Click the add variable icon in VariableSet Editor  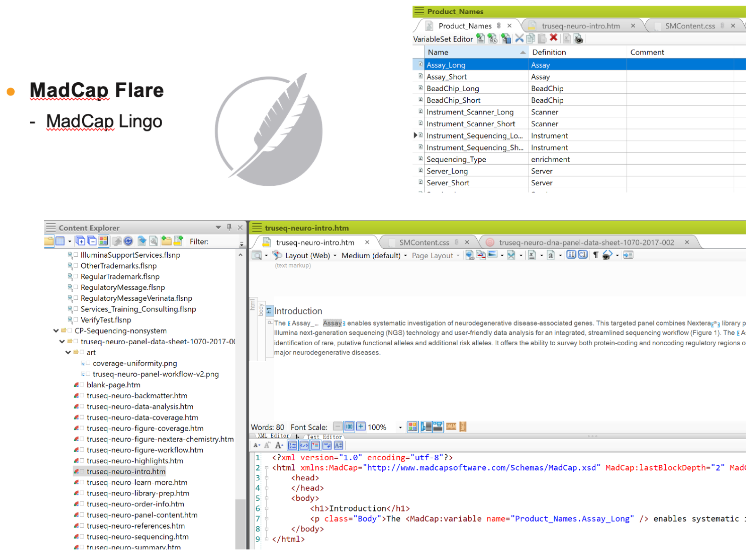click(481, 38)
